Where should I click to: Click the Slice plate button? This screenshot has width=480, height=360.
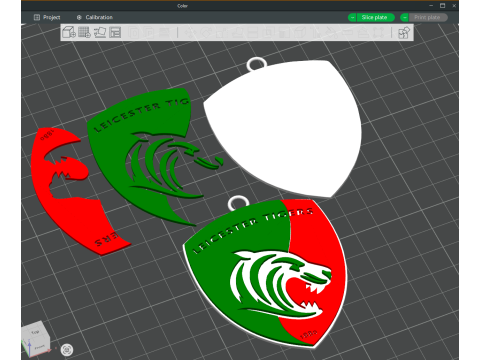(375, 17)
